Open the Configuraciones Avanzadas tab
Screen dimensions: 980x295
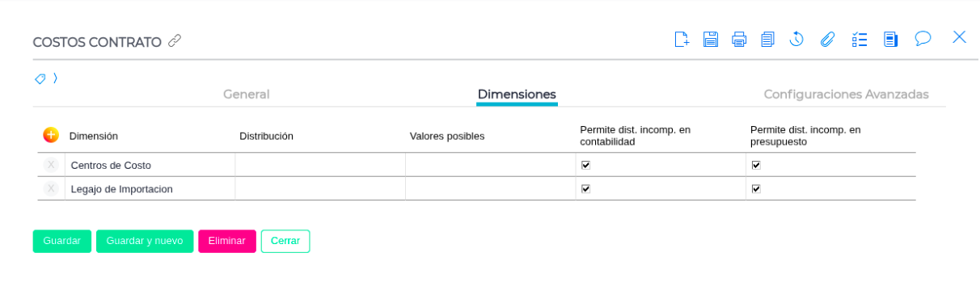pyautogui.click(x=847, y=94)
